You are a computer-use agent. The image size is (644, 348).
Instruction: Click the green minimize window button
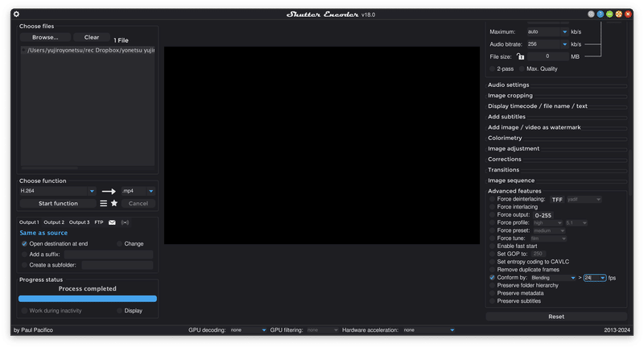pos(609,14)
